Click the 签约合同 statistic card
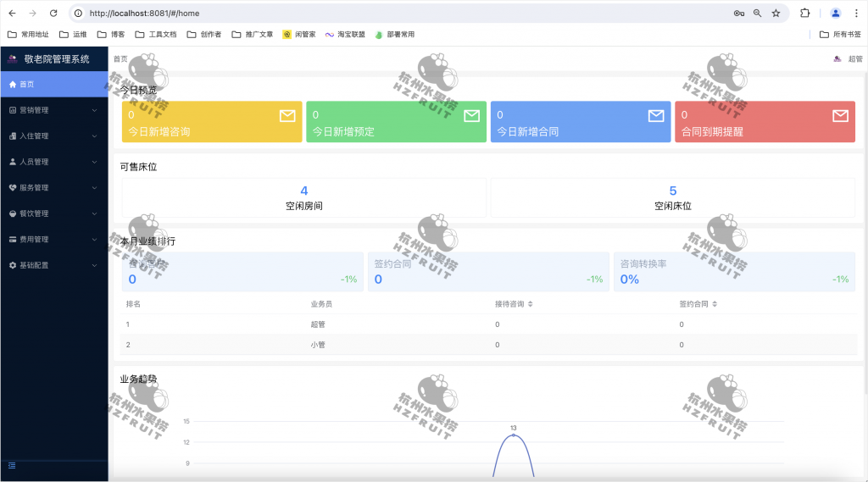Screen dimensions: 868x482 [x=488, y=272]
